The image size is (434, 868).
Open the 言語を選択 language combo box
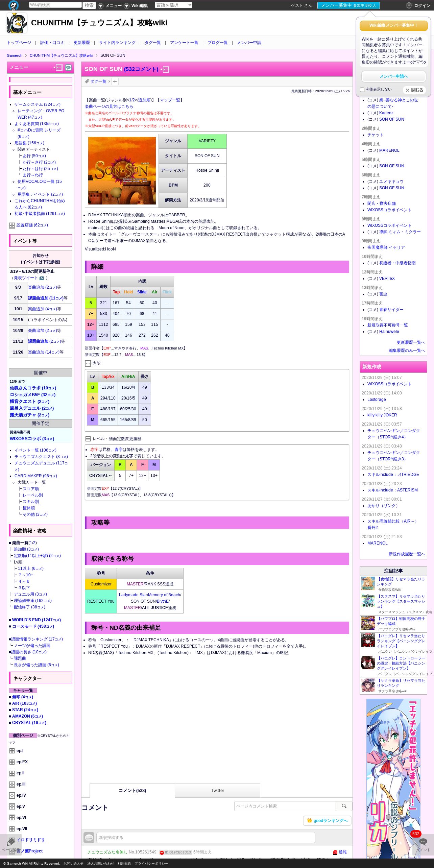click(x=173, y=5)
